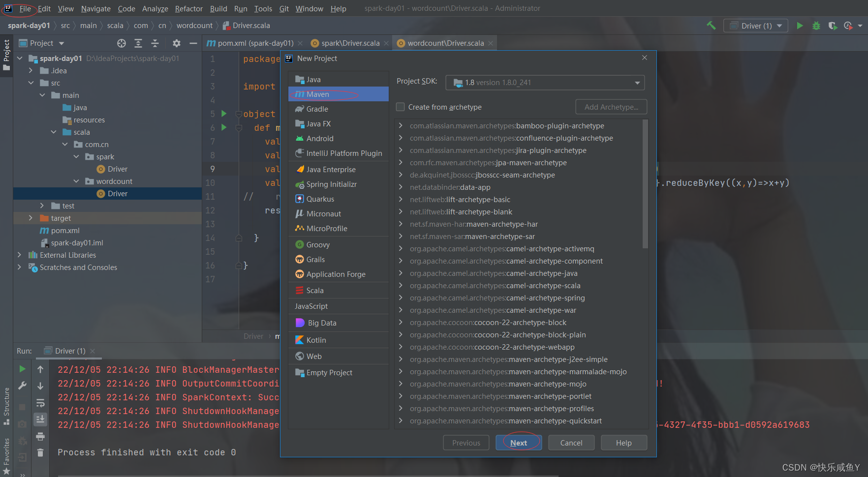
Task: Click the Build project hammer icon
Action: click(x=711, y=26)
